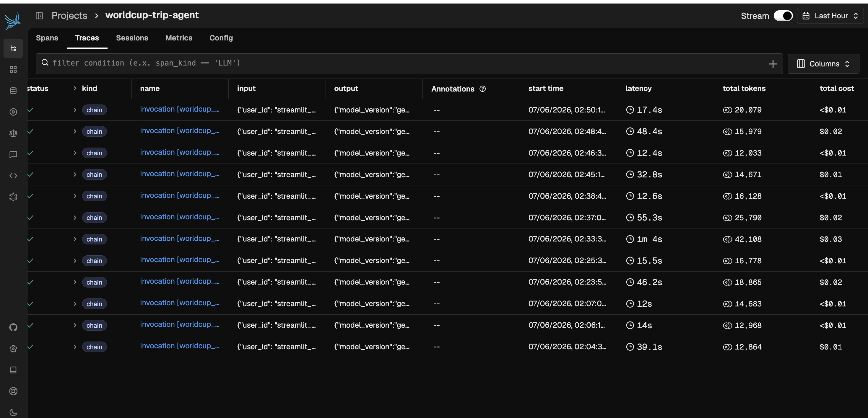Open the GitHub link icon
This screenshot has height=418, width=868.
click(x=13, y=327)
